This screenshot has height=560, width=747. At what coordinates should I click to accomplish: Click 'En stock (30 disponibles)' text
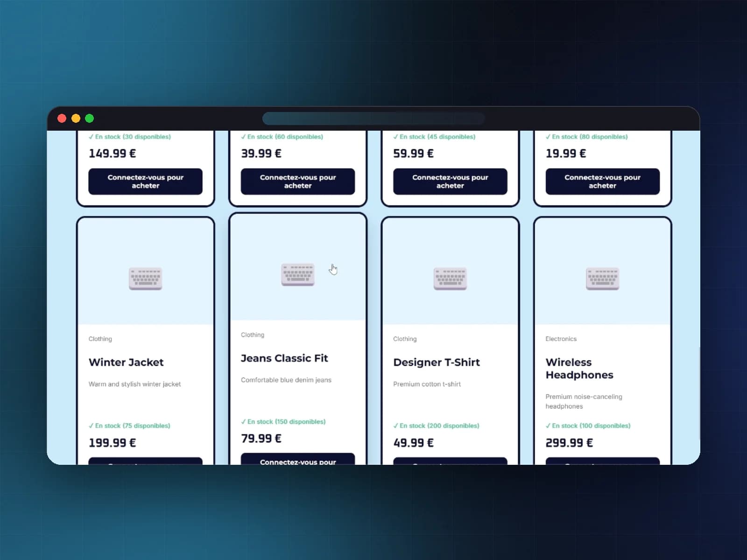pyautogui.click(x=130, y=137)
